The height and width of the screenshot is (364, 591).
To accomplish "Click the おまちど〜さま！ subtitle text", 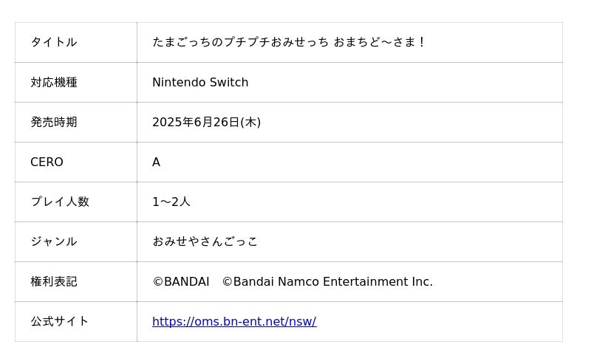I will tap(380, 42).
